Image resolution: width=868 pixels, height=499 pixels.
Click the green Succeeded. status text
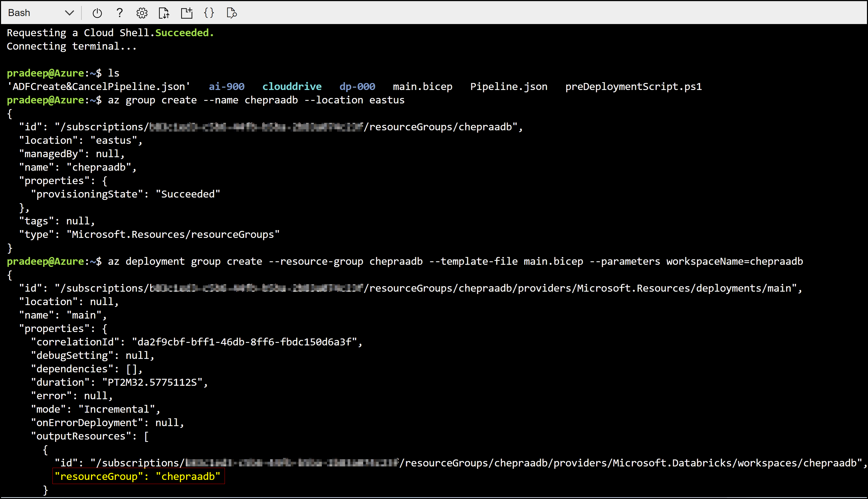tap(185, 33)
